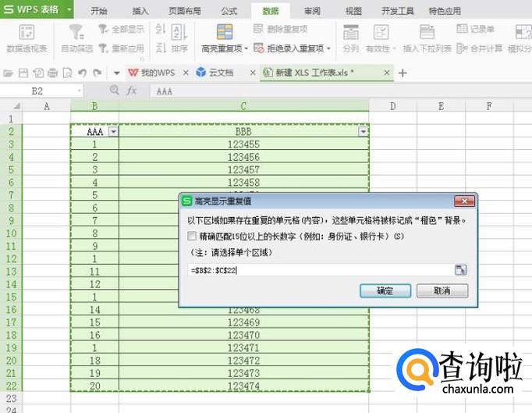This screenshot has width=532, height=413.
Task: Sort ascending using the A-Z icon
Action: pyautogui.click(x=160, y=29)
